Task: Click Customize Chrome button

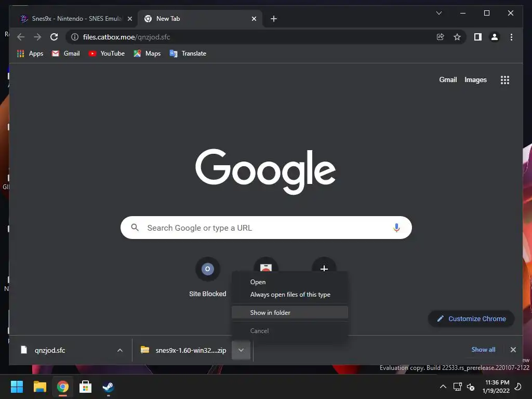Action: point(471,318)
